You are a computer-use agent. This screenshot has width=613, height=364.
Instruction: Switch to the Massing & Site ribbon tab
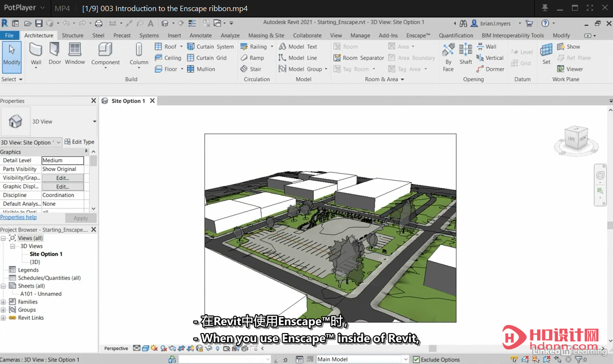[266, 35]
